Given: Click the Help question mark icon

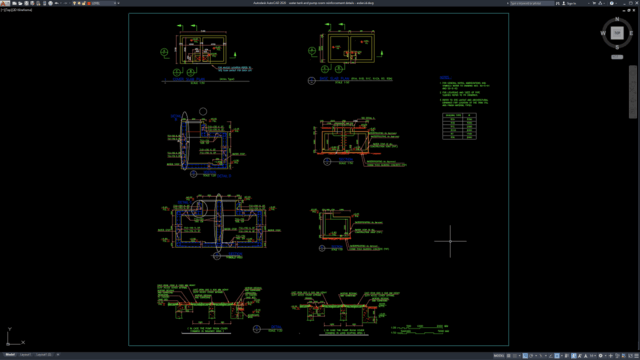Looking at the screenshot, I should point(611,3).
